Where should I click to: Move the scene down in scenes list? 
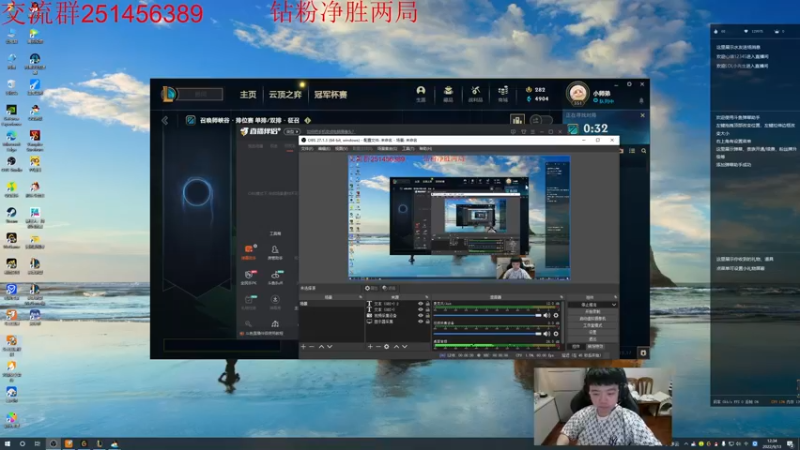point(330,346)
